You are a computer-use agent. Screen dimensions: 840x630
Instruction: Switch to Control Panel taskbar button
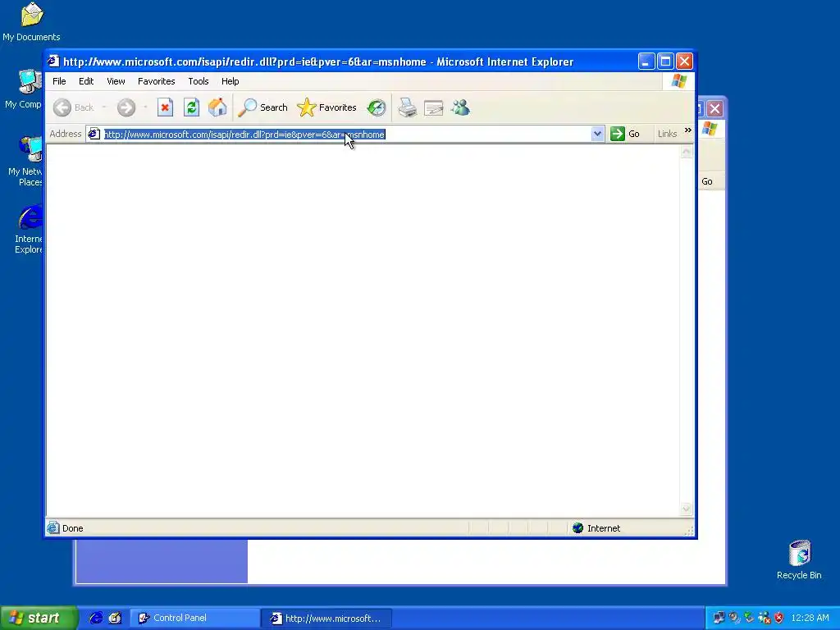(x=195, y=619)
